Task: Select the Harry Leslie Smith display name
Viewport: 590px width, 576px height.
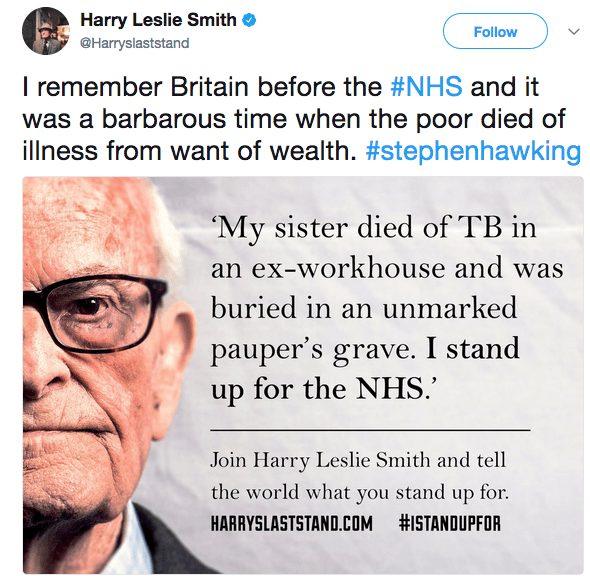Action: 158,20
